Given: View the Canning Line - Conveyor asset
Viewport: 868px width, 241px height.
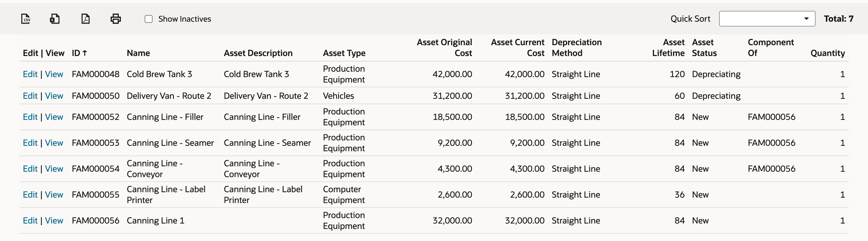Looking at the screenshot, I should (x=54, y=169).
